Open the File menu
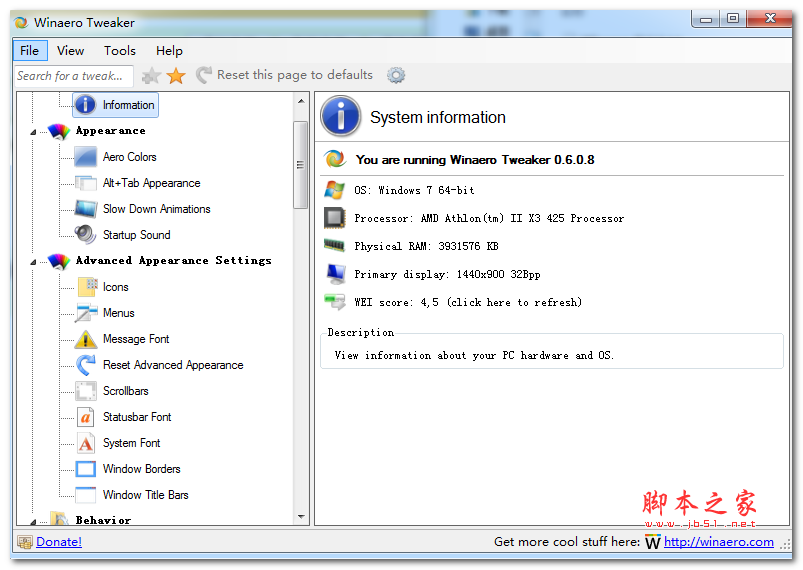The width and height of the screenshot is (803, 570). (30, 51)
